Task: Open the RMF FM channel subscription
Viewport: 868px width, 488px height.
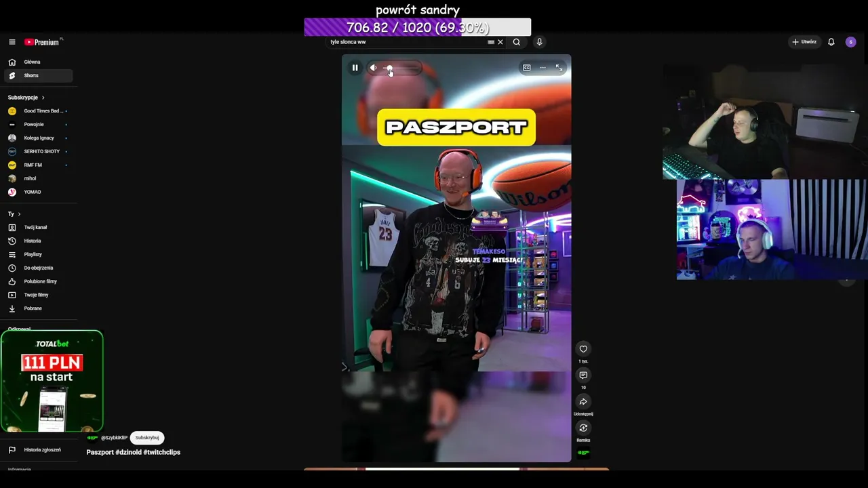Action: 38,165
